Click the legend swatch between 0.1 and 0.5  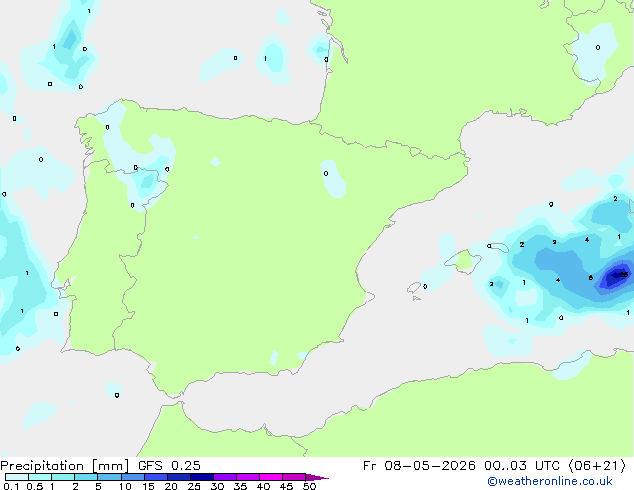17,477
